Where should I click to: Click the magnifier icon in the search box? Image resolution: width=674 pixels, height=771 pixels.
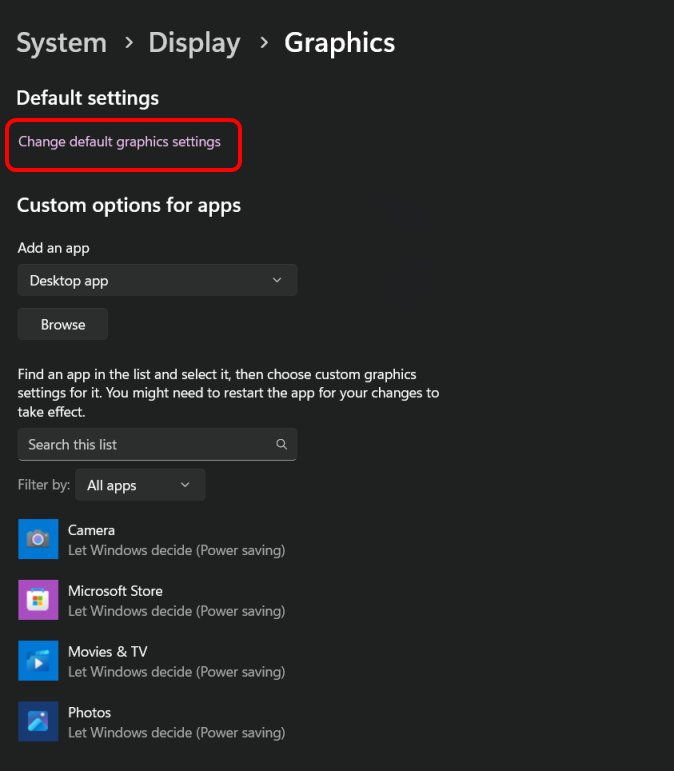(x=282, y=444)
